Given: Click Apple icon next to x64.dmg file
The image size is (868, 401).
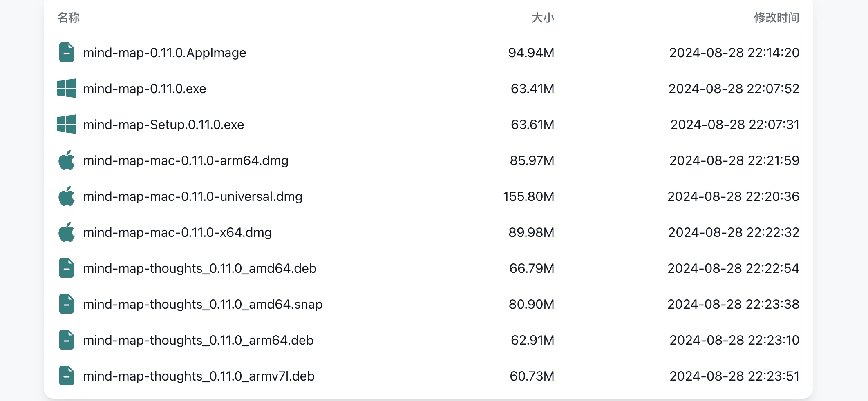Looking at the screenshot, I should 66,232.
